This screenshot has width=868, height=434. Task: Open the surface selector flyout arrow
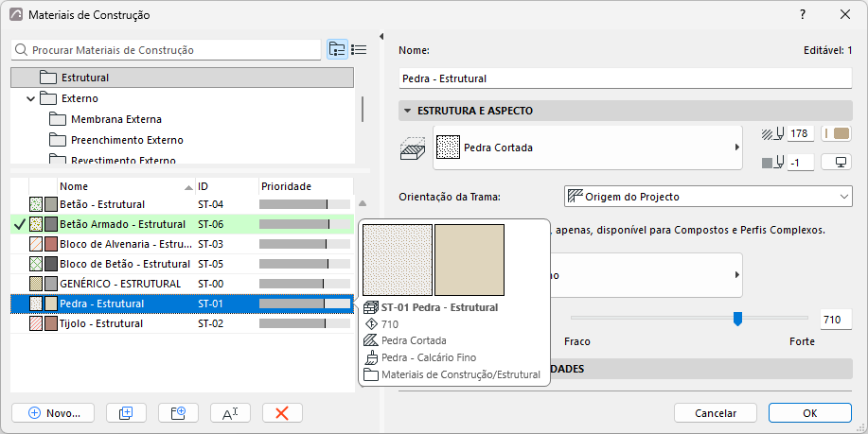tap(736, 275)
